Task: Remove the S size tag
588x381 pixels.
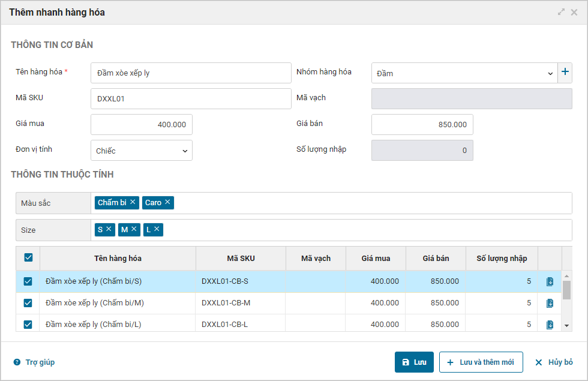Action: coord(109,229)
